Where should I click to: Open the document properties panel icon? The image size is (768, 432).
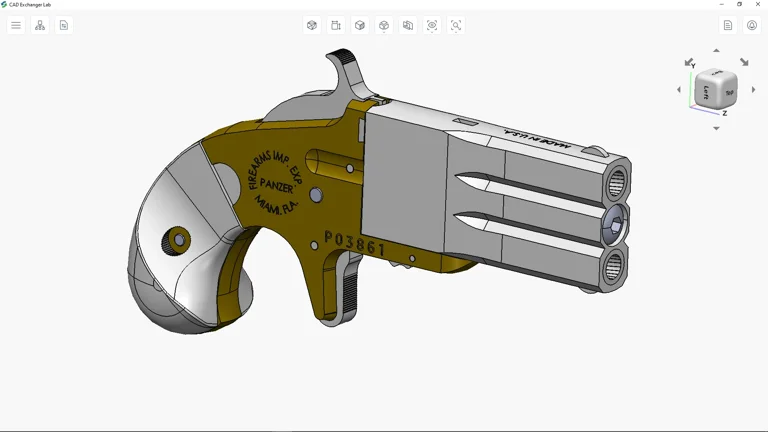pos(64,25)
